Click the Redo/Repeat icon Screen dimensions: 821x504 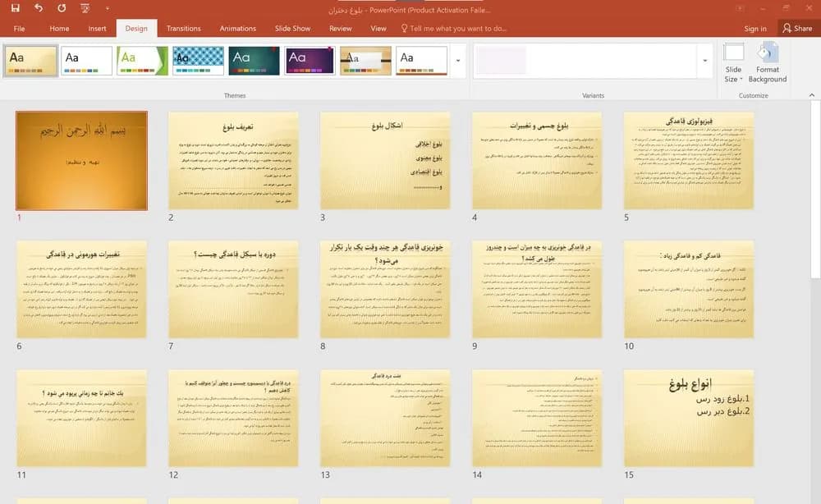point(62,8)
